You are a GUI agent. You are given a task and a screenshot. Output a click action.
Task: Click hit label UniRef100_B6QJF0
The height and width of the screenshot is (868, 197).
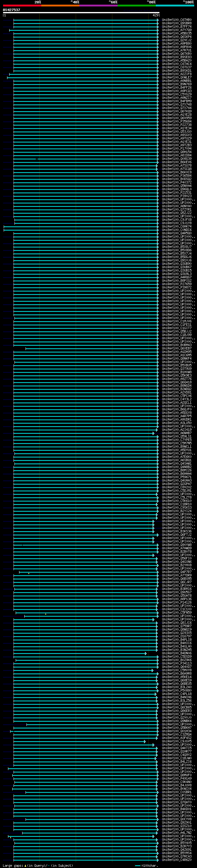(177, 410)
